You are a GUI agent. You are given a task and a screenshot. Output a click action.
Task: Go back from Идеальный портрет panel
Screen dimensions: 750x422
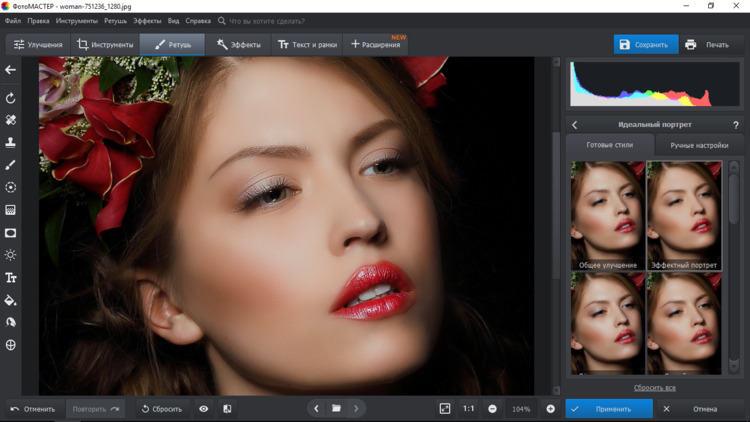tap(575, 125)
